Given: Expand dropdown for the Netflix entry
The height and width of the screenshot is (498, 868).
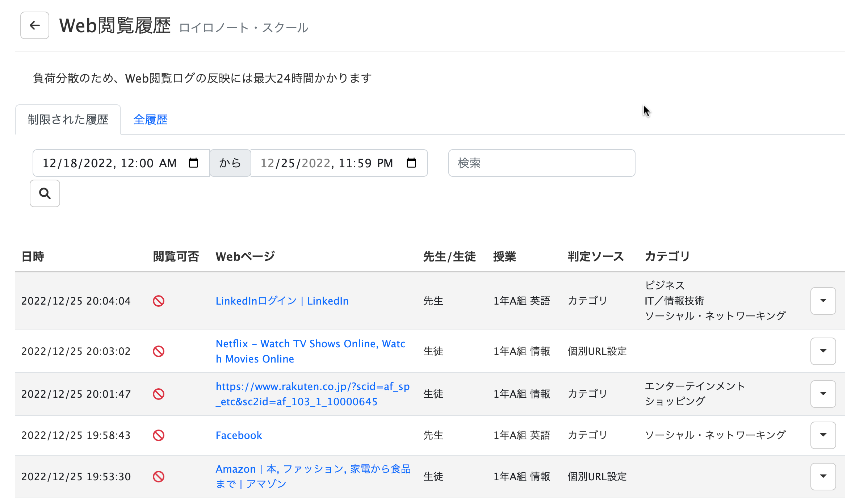Looking at the screenshot, I should tap(823, 351).
